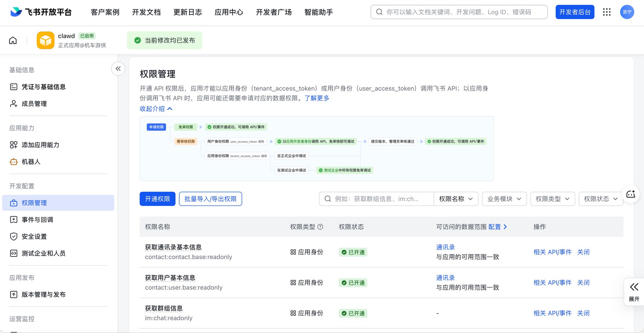This screenshot has width=644, height=333.
Task: Click the magnifier in permission search box
Action: pos(328,199)
